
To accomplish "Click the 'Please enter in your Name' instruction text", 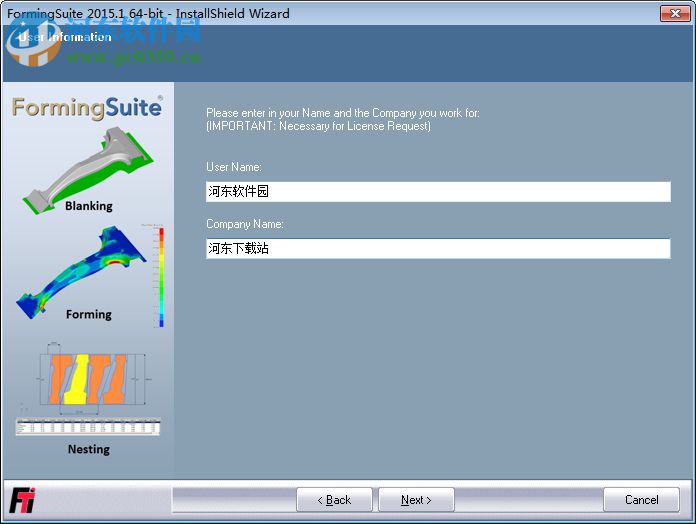I will (x=343, y=113).
